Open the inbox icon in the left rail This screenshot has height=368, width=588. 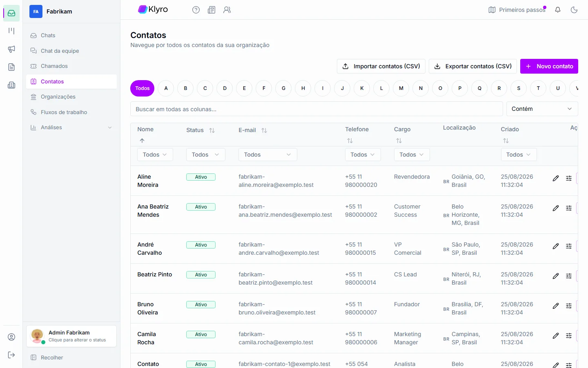point(11,13)
